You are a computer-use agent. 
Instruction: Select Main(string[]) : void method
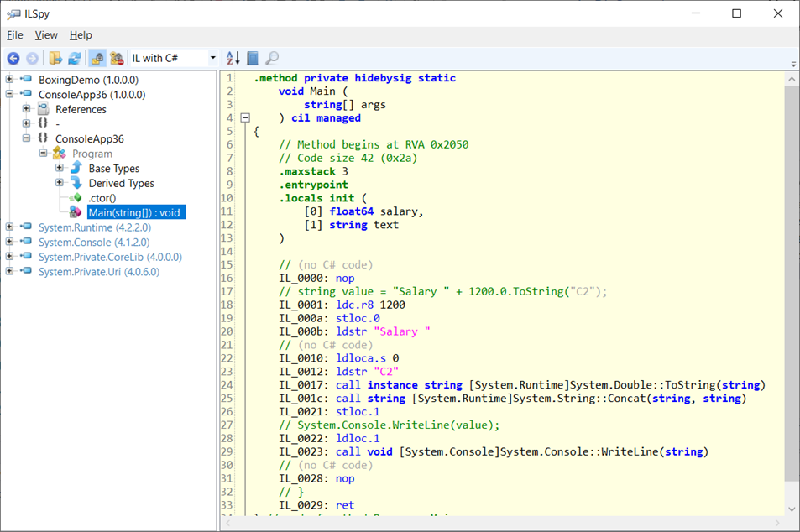tap(136, 212)
